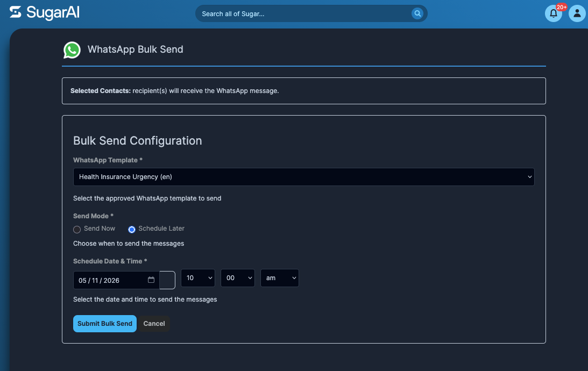This screenshot has height=371, width=588.
Task: Open the WhatsApp Template dropdown
Action: tap(304, 177)
